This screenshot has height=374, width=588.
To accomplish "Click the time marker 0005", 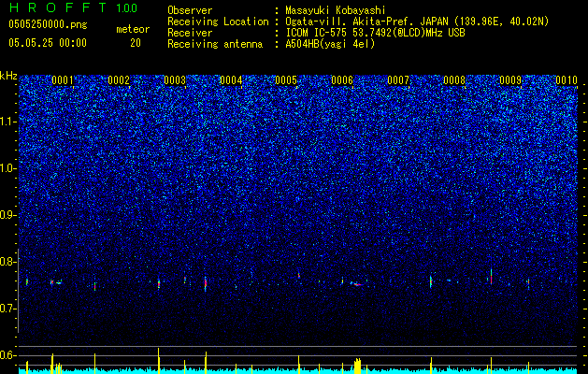I will pyautogui.click(x=286, y=80).
